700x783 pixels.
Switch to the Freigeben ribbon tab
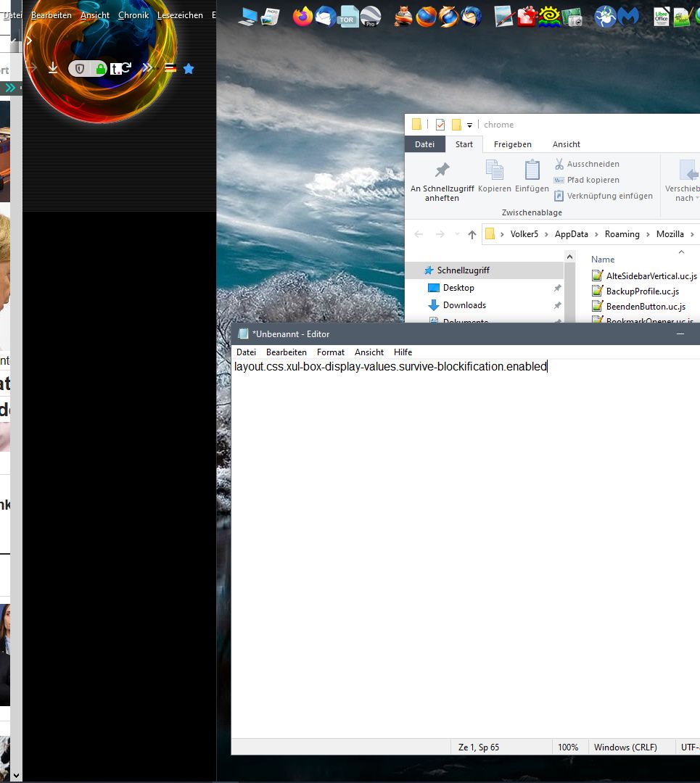[512, 144]
